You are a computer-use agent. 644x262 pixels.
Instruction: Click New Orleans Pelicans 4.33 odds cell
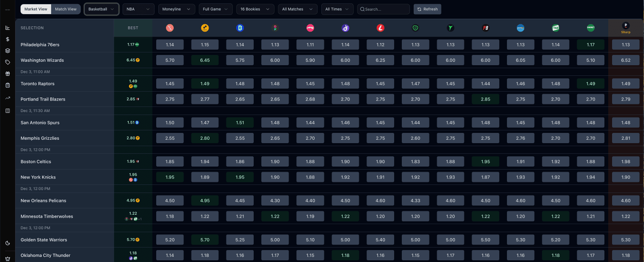(x=415, y=201)
